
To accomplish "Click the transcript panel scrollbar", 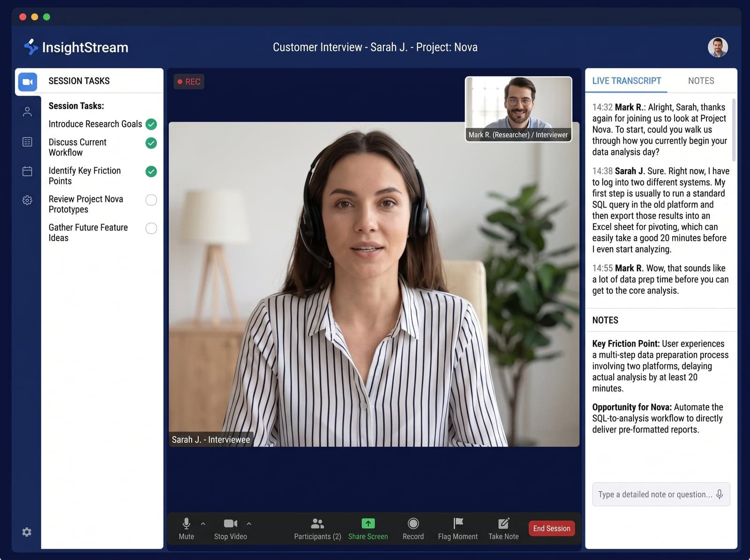I will pos(734,130).
